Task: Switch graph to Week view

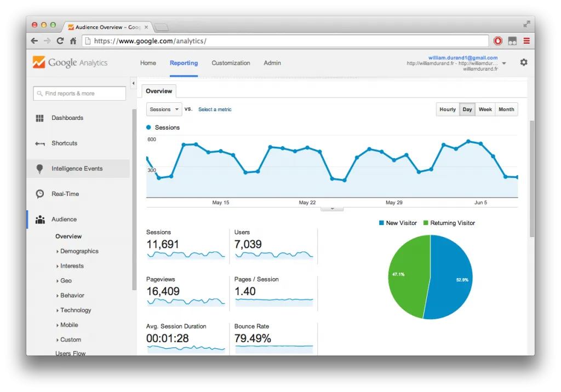Action: click(x=485, y=109)
